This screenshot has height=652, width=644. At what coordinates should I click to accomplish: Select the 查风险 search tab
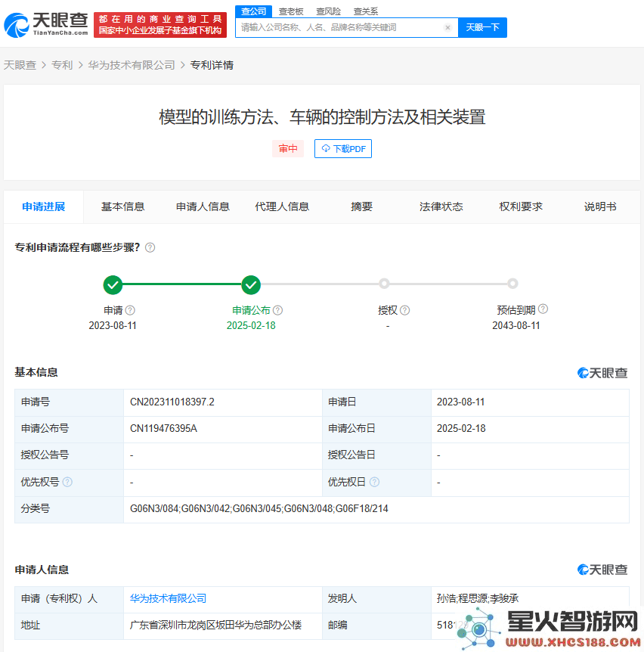pyautogui.click(x=328, y=11)
